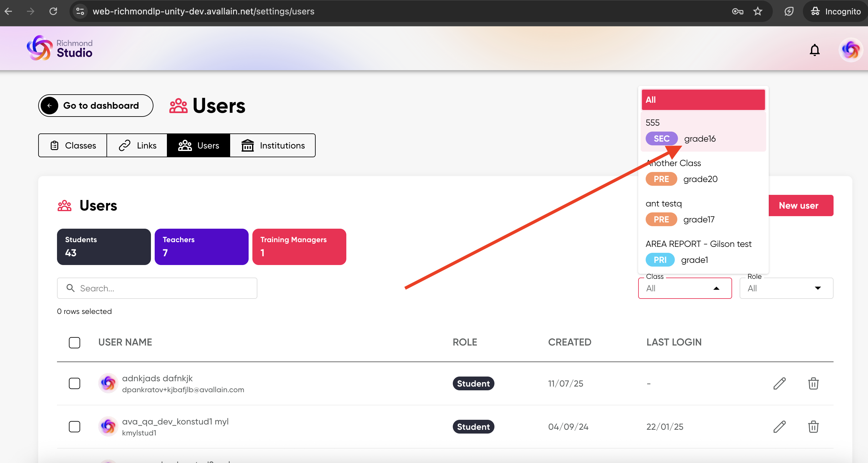
Task: Click into the user Search field
Action: [157, 288]
